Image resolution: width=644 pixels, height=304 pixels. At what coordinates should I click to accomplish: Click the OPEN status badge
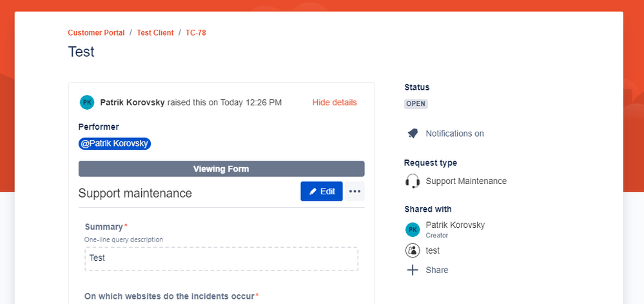point(416,104)
